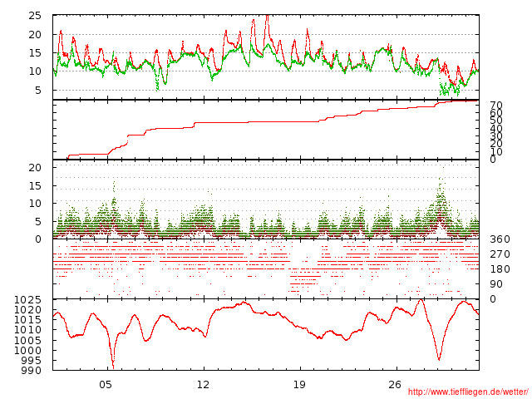This screenshot has height=399, width=532.
Task: Open the tieffliegen.de/wetter link
Action: click(x=468, y=392)
